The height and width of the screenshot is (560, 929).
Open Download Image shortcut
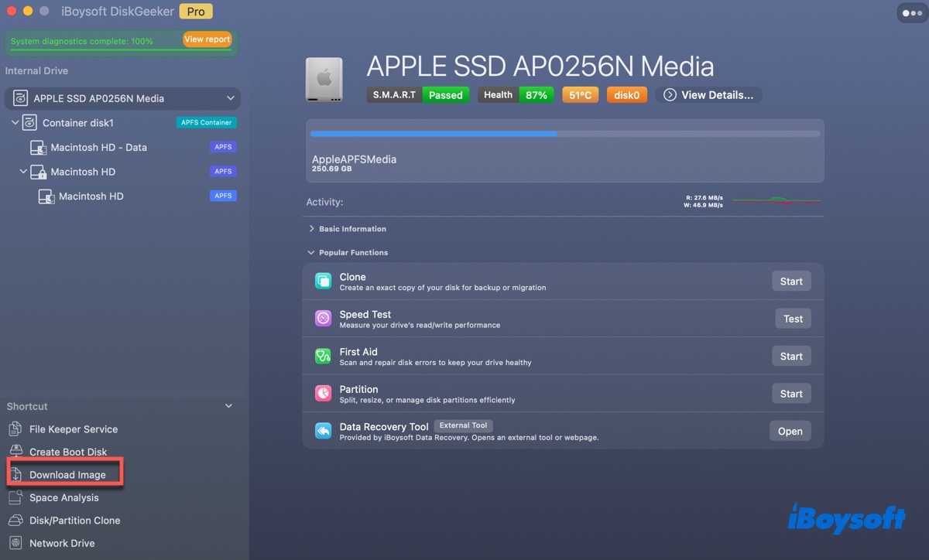coord(67,475)
